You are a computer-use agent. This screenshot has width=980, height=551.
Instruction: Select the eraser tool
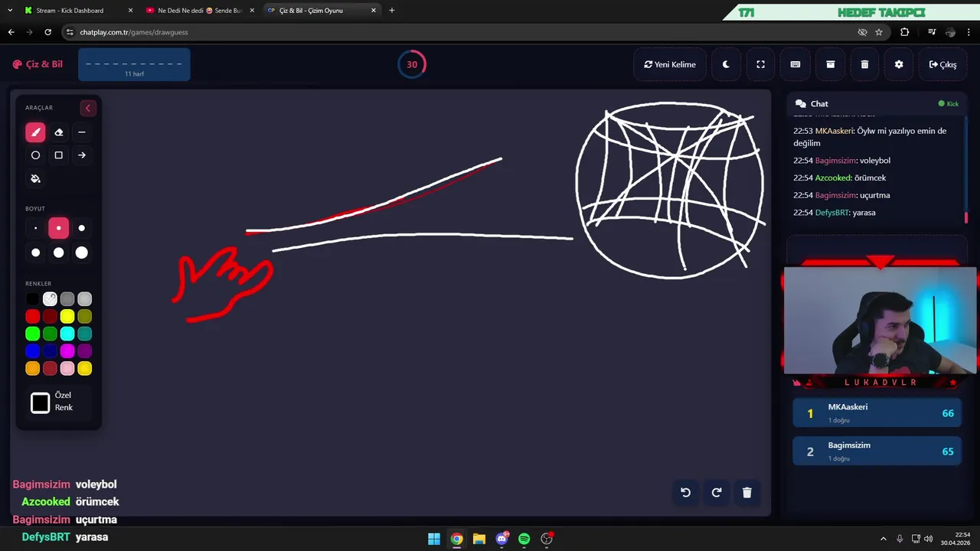coord(58,132)
